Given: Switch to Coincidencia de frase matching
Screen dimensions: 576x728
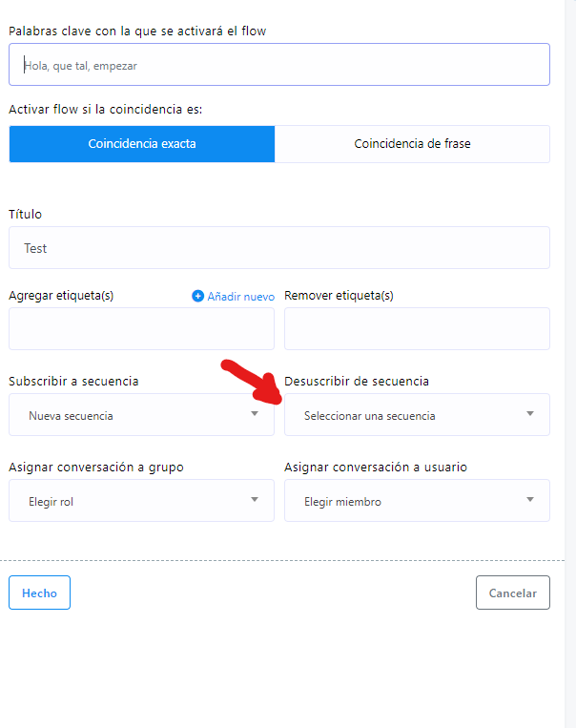Looking at the screenshot, I should pyautogui.click(x=412, y=144).
